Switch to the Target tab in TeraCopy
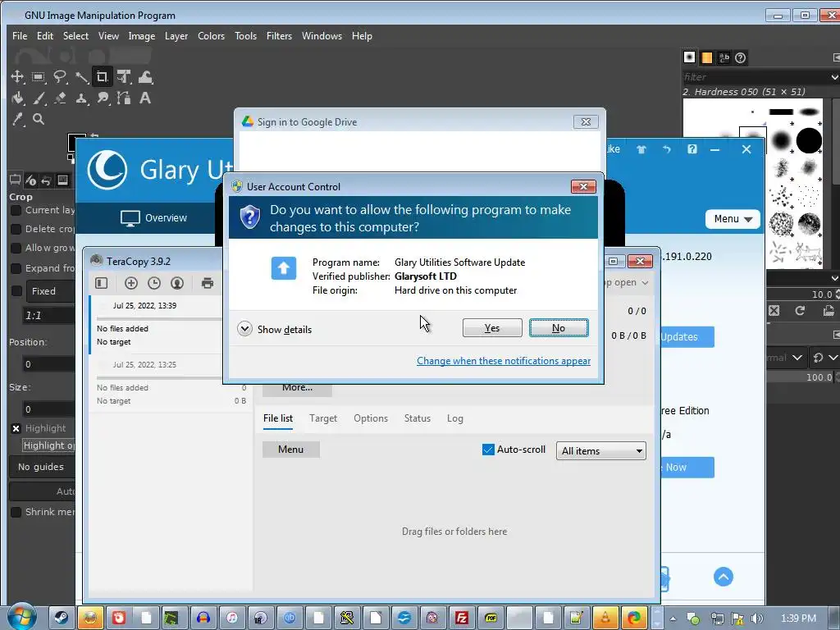 click(x=323, y=418)
